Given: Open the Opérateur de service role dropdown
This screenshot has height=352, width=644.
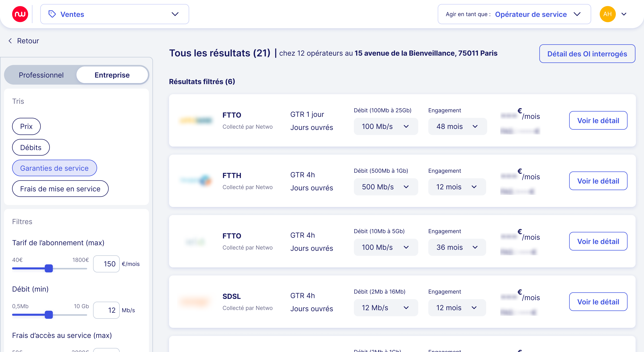Looking at the screenshot, I should (514, 14).
